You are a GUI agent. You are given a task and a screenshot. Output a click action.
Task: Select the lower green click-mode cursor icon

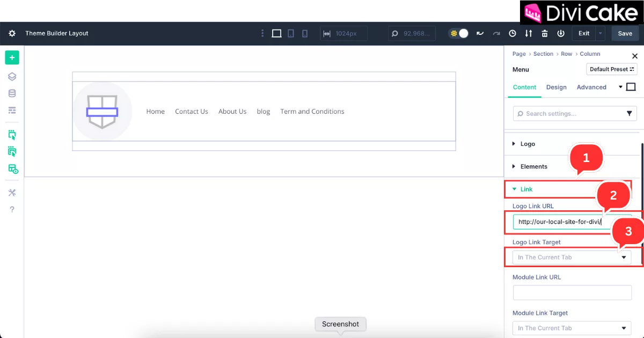[12, 152]
